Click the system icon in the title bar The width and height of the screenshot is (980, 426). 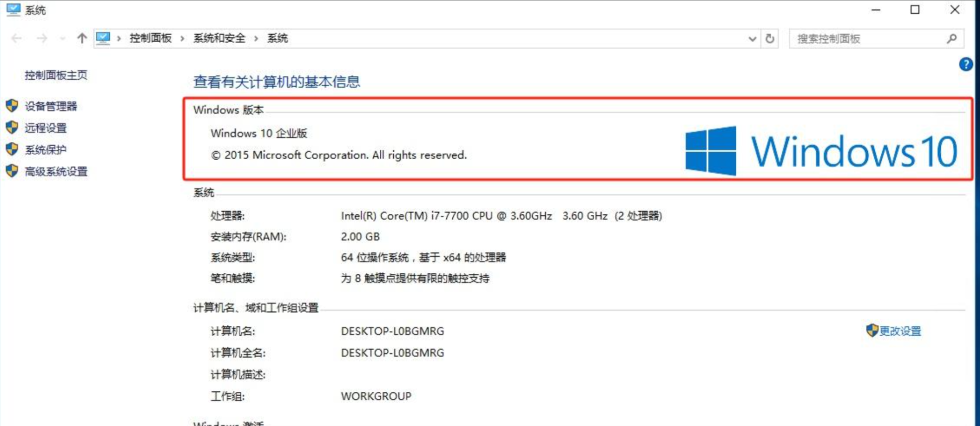click(x=13, y=9)
